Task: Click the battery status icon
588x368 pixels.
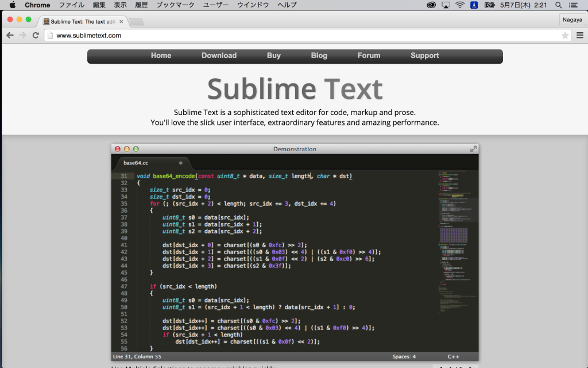Action: [x=489, y=5]
